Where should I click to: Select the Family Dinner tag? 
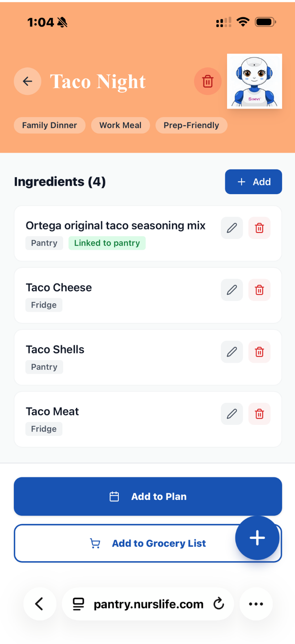pyautogui.click(x=49, y=125)
